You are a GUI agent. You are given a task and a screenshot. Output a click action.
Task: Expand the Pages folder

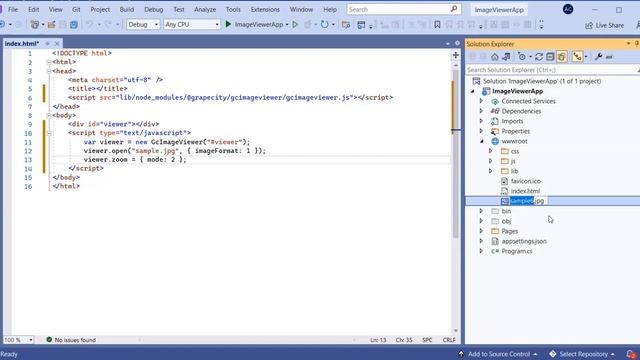[481, 231]
